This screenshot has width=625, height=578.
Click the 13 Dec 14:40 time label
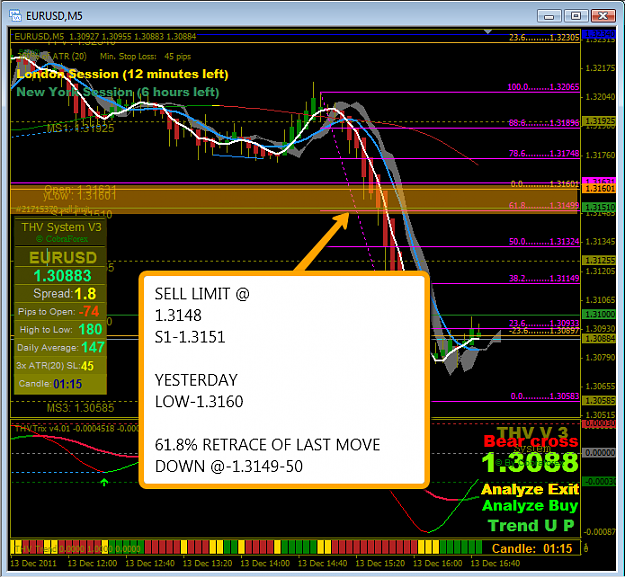click(322, 564)
